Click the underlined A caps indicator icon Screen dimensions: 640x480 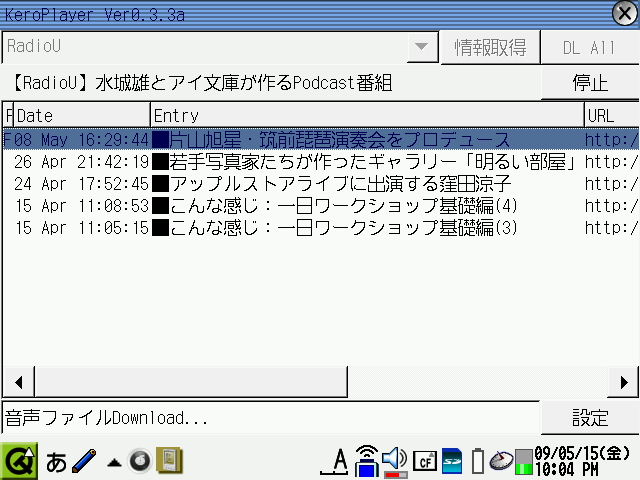(334, 462)
